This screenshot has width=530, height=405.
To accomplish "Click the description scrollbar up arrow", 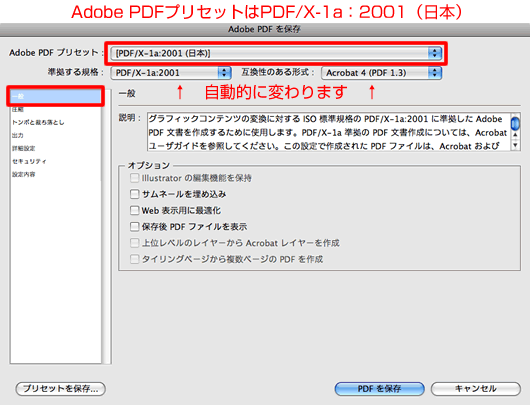I will click(x=515, y=135).
